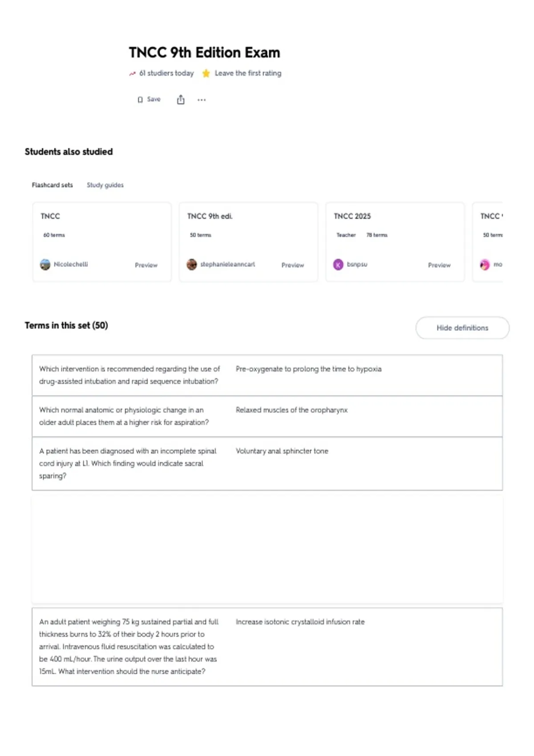Open the TNCC 2025 card title
Screen dimensions: 534x756
click(352, 216)
